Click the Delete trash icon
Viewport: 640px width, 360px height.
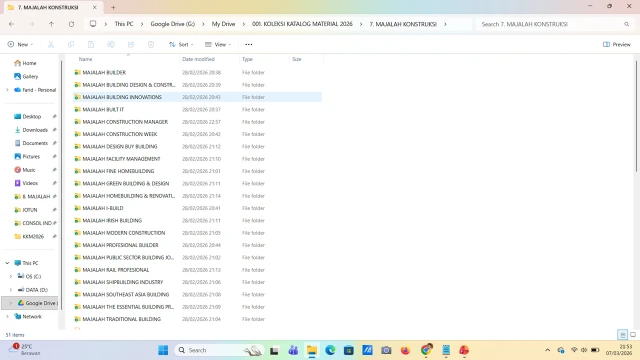(151, 44)
